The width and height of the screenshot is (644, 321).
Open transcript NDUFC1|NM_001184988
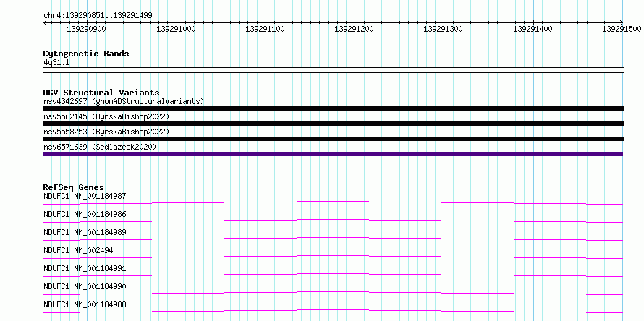tap(85, 304)
